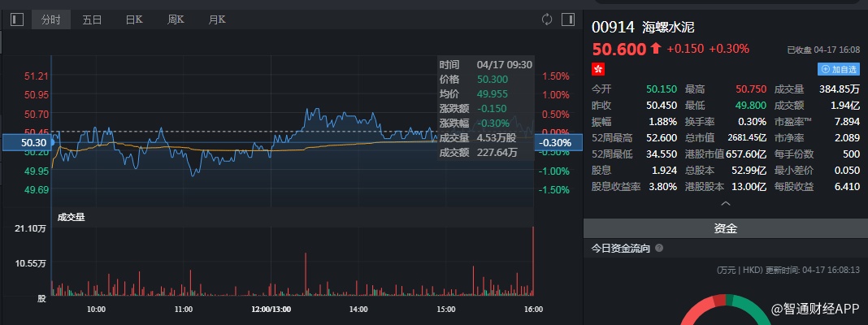Open the 月K monthly chart tab

[x=217, y=19]
